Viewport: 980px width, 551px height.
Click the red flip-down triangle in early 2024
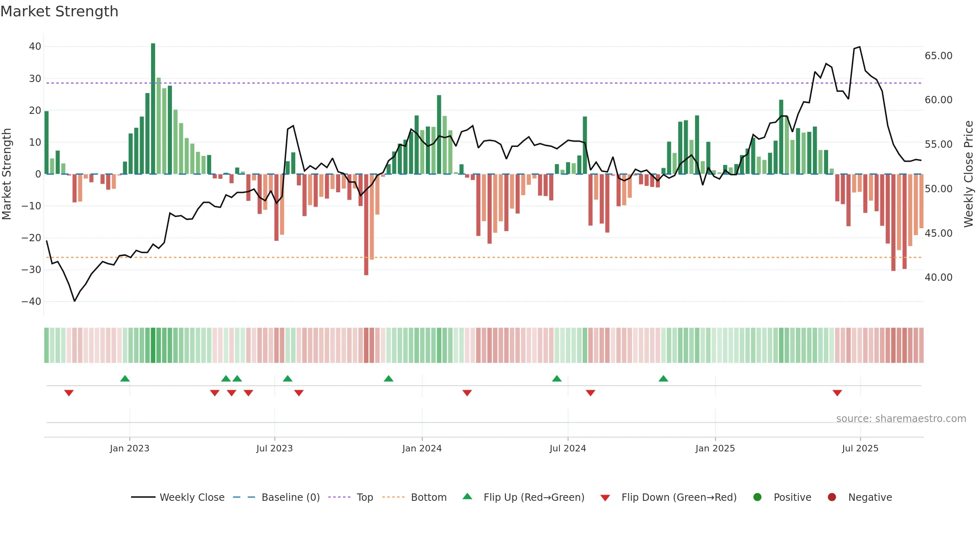click(x=467, y=393)
